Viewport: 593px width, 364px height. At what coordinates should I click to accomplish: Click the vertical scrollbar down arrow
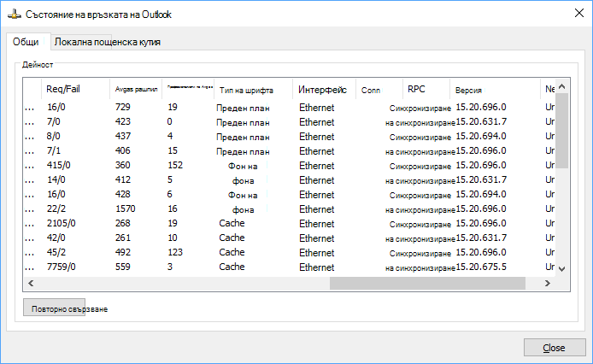coord(562,269)
